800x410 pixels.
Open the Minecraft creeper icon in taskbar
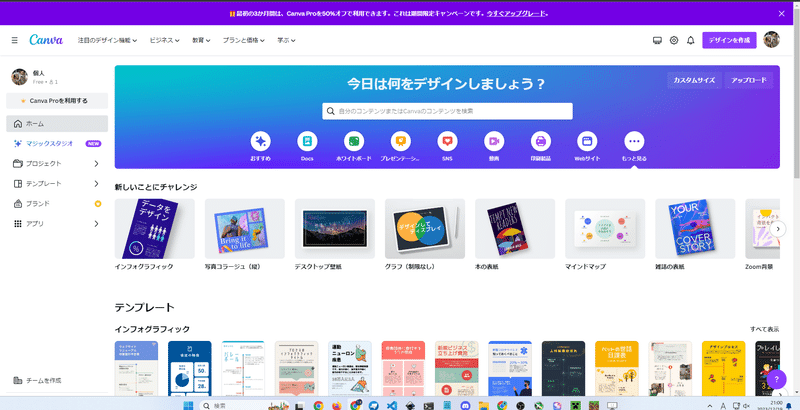[576, 406]
